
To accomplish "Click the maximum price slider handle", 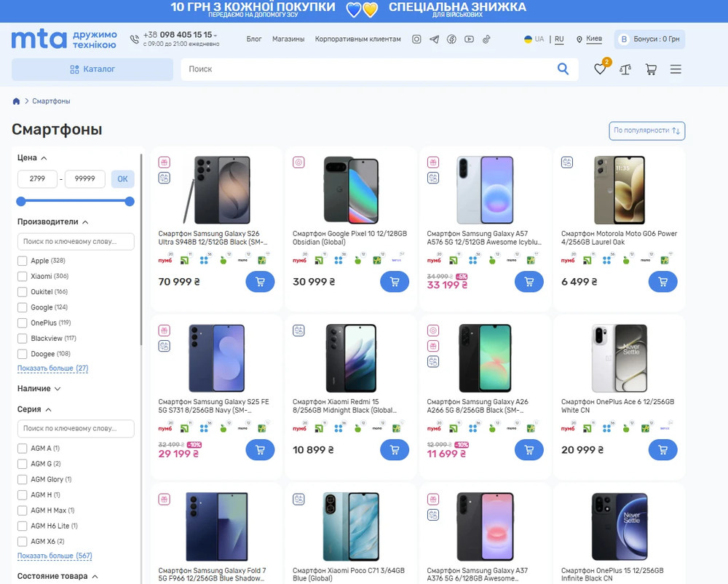I will [130, 202].
